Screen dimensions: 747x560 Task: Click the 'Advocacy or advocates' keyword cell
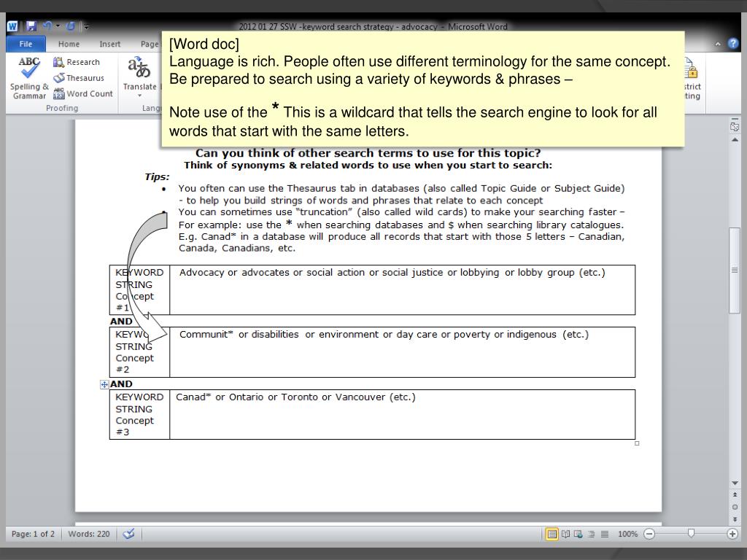[x=403, y=290]
